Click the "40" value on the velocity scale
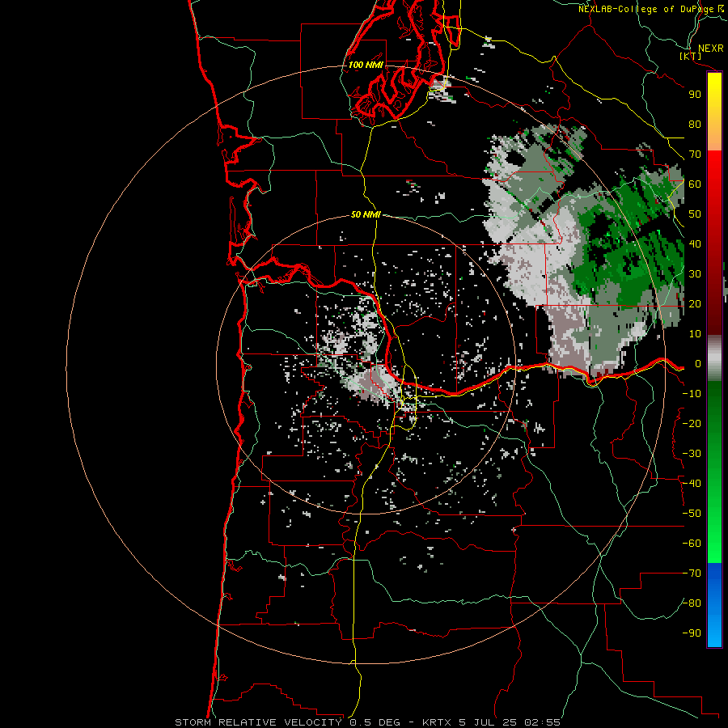Viewport: 728px width, 728px height. [695, 244]
